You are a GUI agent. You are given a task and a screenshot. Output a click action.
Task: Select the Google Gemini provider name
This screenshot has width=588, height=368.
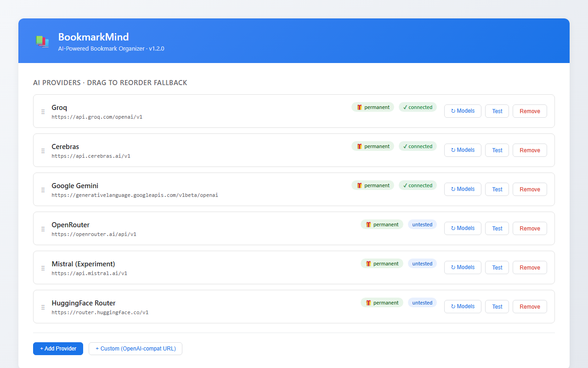[x=75, y=186]
